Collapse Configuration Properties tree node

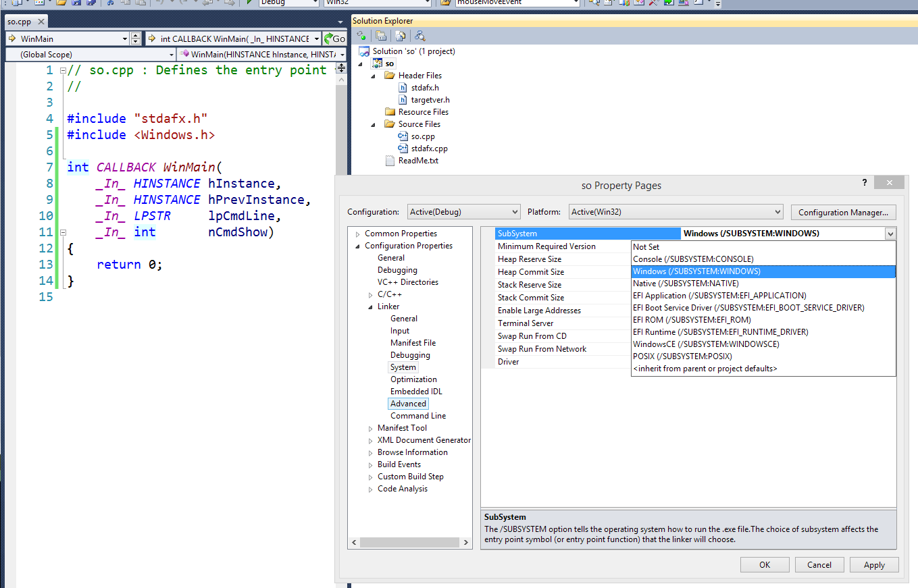357,246
